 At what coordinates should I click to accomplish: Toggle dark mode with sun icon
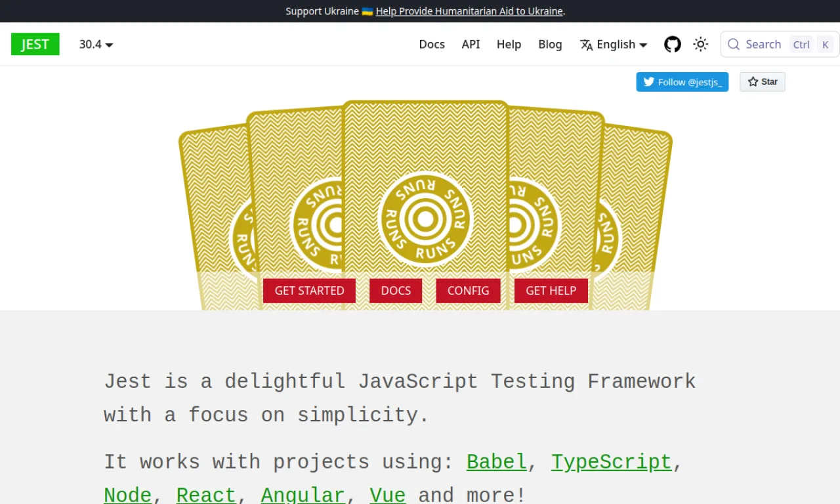tap(701, 44)
